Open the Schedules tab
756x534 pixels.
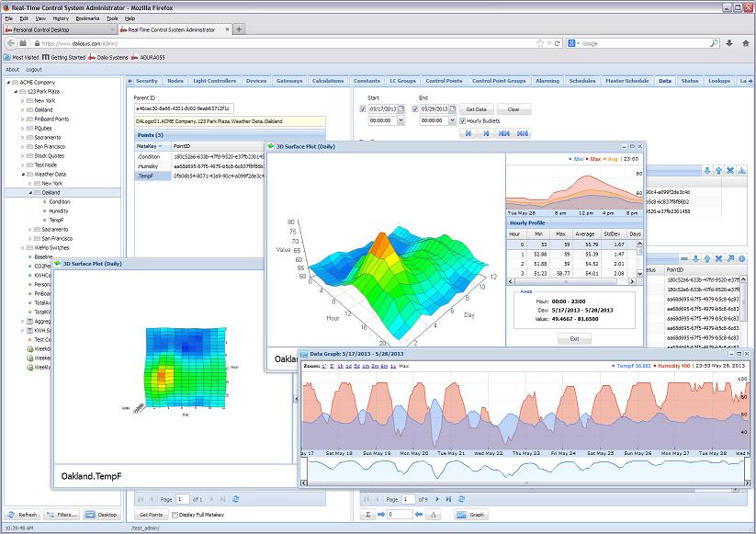[582, 81]
